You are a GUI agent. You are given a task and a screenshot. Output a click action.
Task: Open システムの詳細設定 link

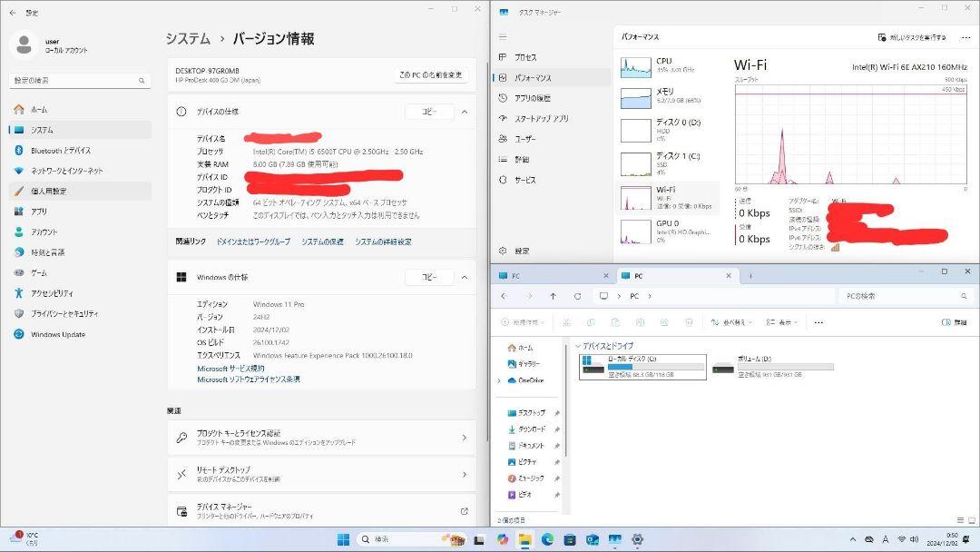tap(383, 241)
